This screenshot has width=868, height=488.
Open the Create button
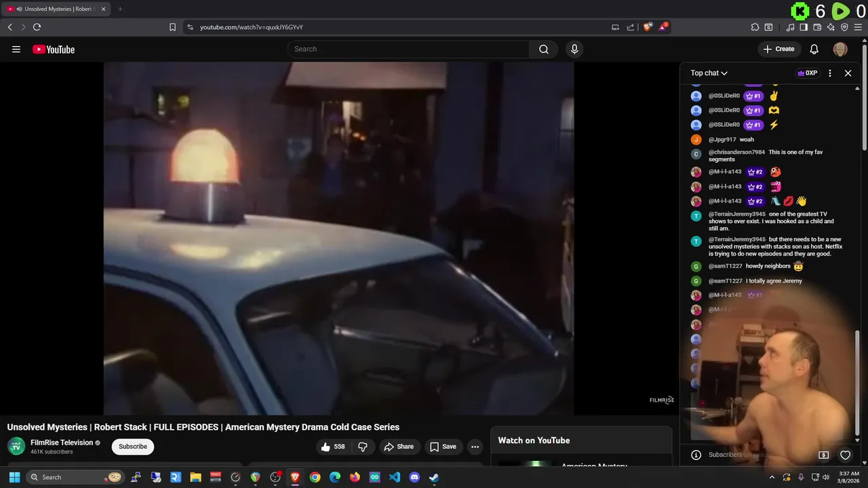pyautogui.click(x=778, y=49)
